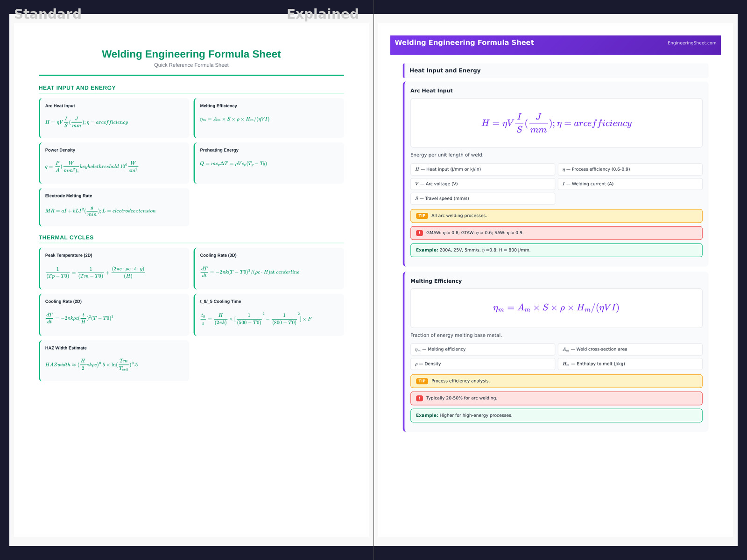Click the red warning icon beside "Typically 20-50%" note
The width and height of the screenshot is (747, 560).
click(x=419, y=398)
